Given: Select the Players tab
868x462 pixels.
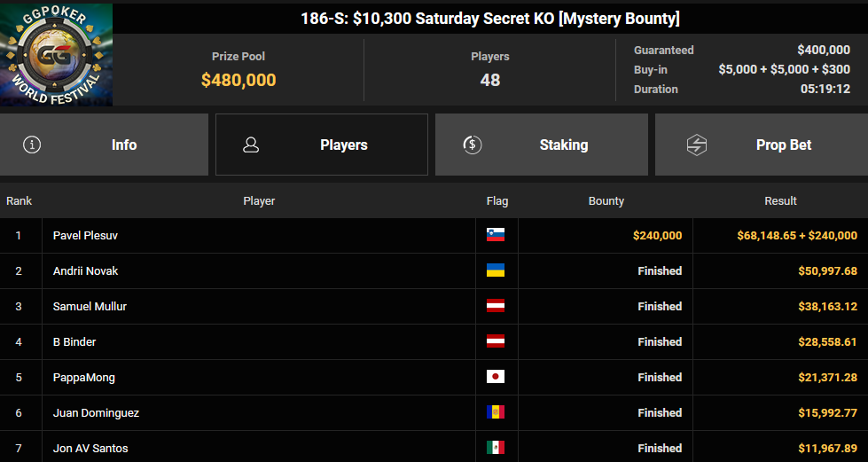Looking at the screenshot, I should tap(322, 145).
